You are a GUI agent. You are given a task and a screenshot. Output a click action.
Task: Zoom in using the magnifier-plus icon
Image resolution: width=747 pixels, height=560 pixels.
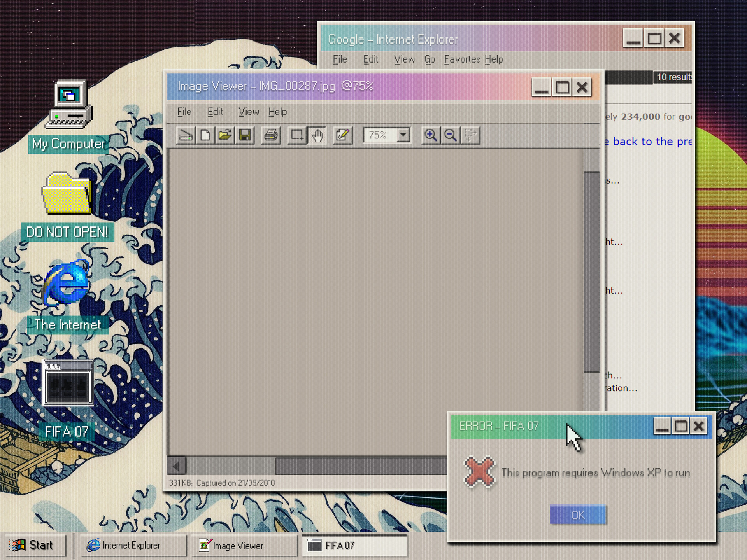431,135
